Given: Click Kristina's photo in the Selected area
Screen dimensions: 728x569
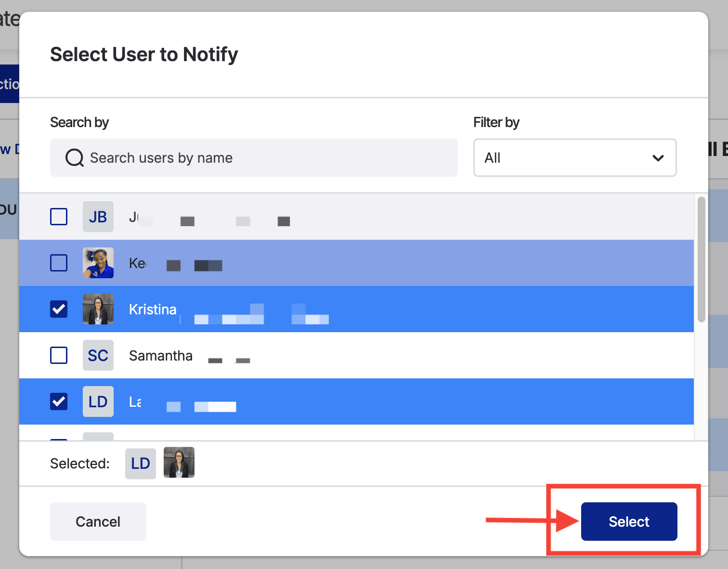Looking at the screenshot, I should tap(179, 462).
